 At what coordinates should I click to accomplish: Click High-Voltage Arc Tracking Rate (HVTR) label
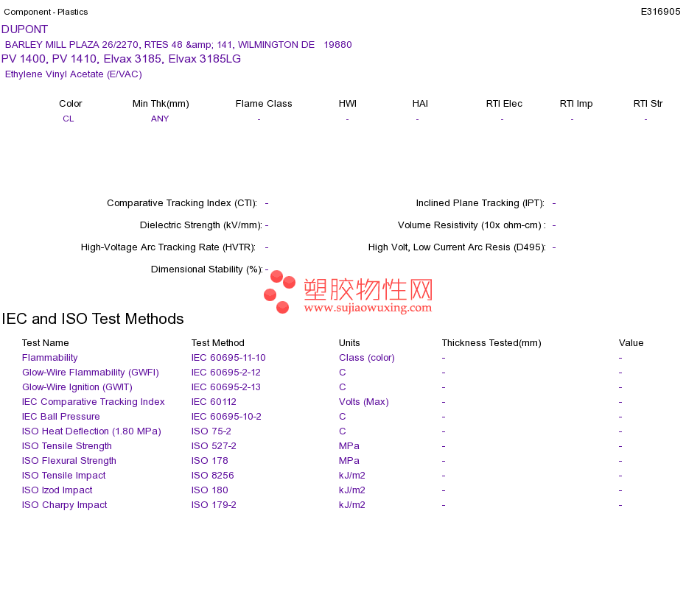[x=168, y=247]
